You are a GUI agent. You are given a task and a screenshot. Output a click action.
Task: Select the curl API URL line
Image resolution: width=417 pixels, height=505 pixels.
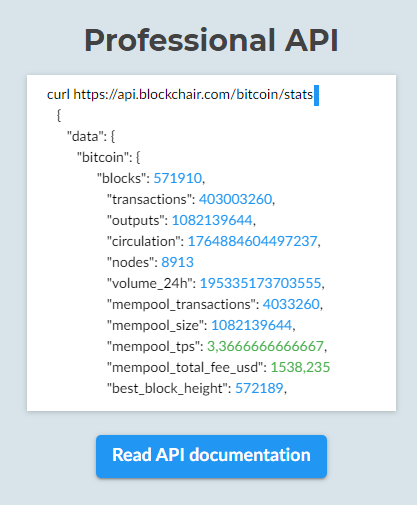tap(180, 95)
